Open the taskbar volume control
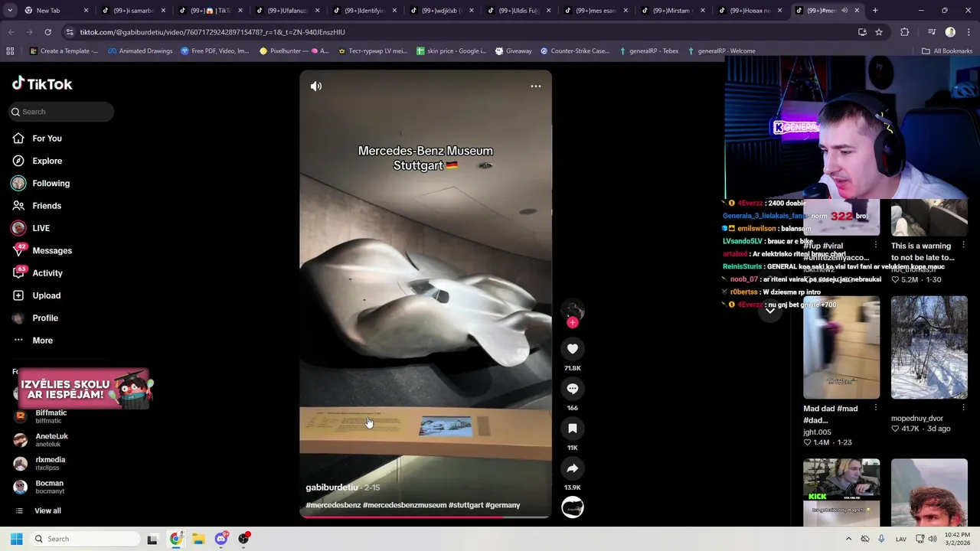The image size is (980, 551). pyautogui.click(x=933, y=539)
